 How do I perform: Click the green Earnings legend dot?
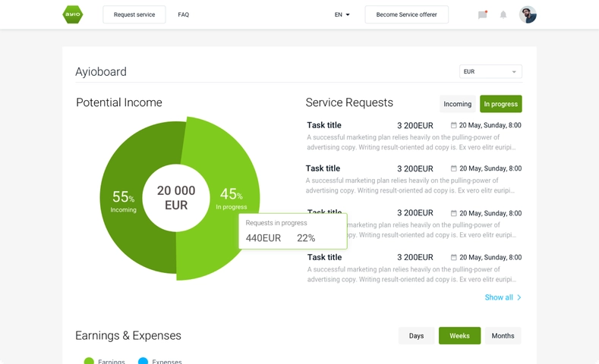coord(89,361)
